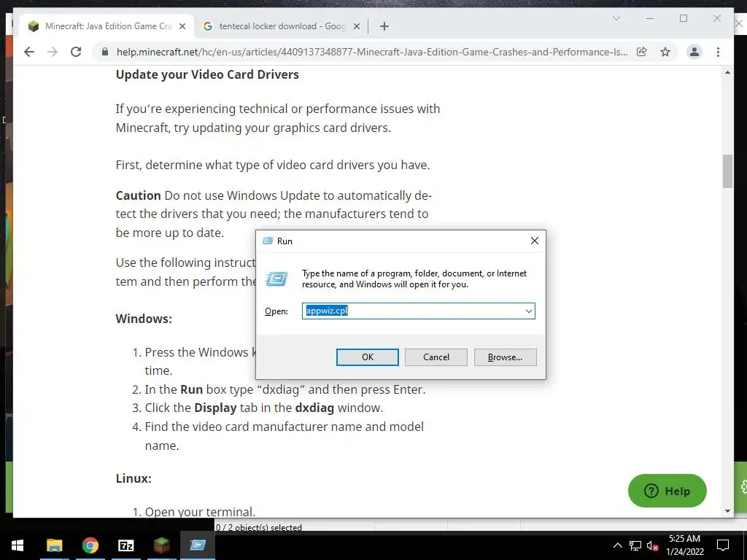
Task: Click Cancel in the Run dialog
Action: pos(436,357)
